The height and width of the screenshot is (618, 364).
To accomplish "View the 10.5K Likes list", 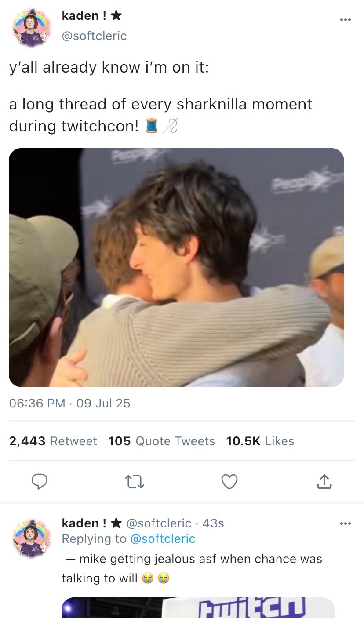I will point(260,441).
